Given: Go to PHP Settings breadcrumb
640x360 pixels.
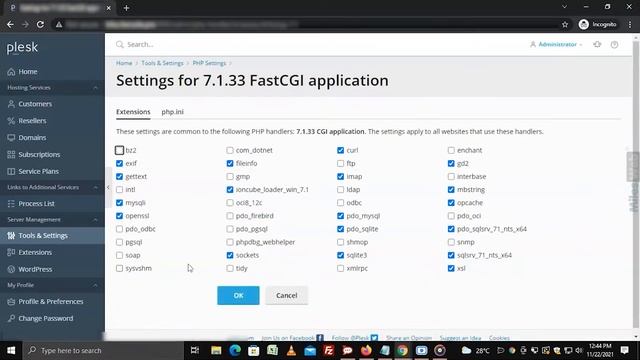Looking at the screenshot, I should tap(209, 63).
